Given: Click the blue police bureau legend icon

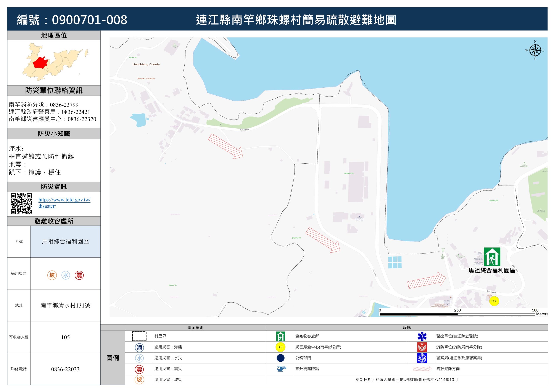Looking at the screenshot, I should (422, 358).
